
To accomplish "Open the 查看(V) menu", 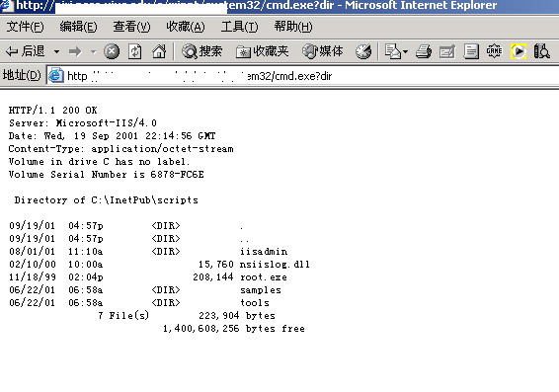I will coord(131,27).
